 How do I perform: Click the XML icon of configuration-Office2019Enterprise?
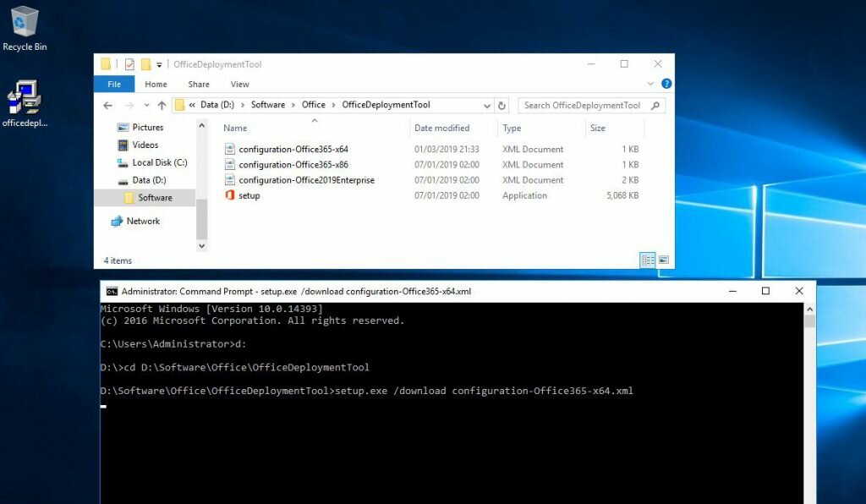coord(230,180)
